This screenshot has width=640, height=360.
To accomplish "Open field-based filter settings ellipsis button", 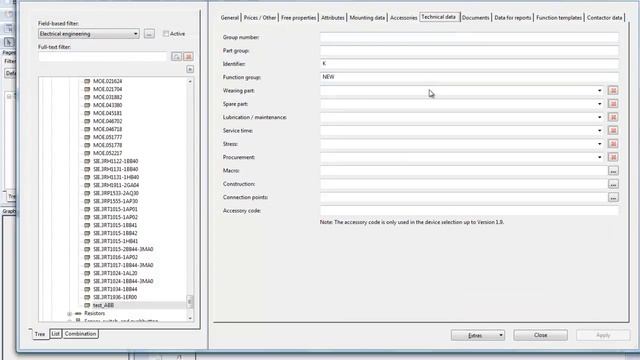I will 149,34.
